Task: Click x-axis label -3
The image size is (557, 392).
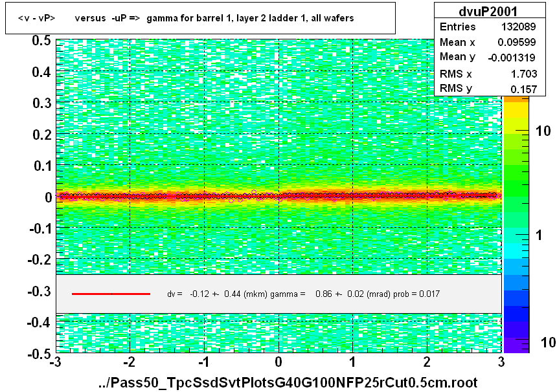Action: [x=56, y=362]
